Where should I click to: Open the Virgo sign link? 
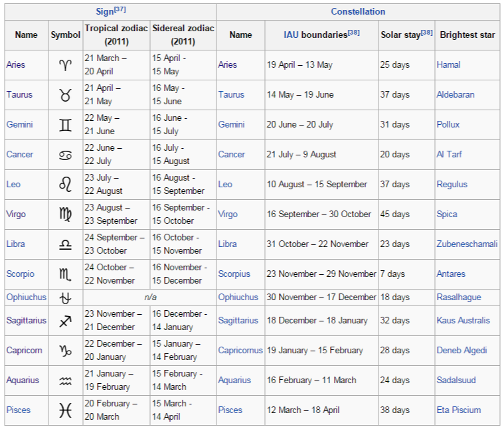point(16,214)
